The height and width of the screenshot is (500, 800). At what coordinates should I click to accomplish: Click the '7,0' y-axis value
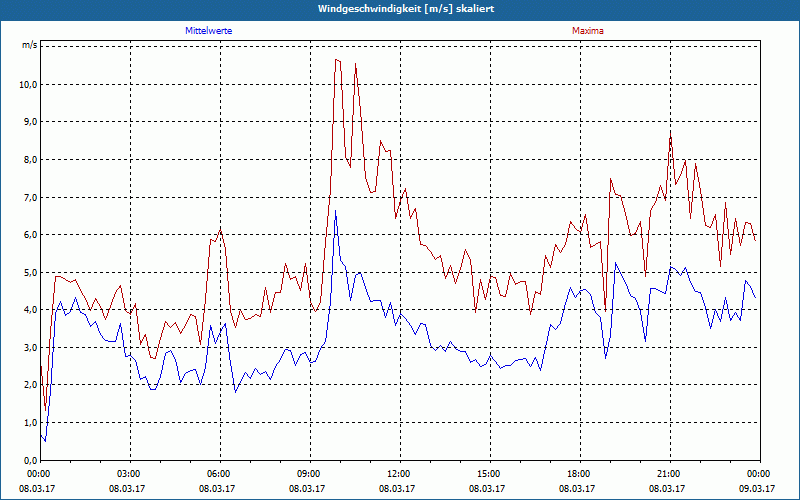pos(31,197)
